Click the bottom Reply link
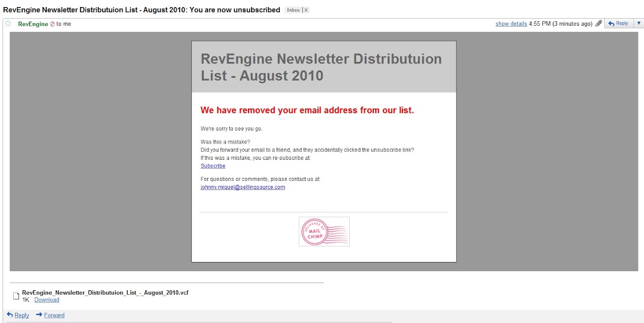This screenshot has width=644, height=323. tap(22, 315)
